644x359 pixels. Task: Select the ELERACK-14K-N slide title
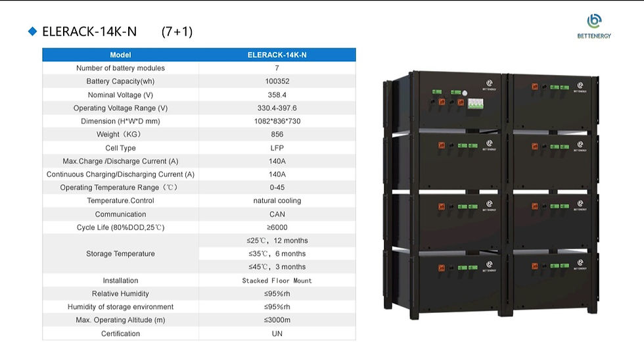coord(89,32)
